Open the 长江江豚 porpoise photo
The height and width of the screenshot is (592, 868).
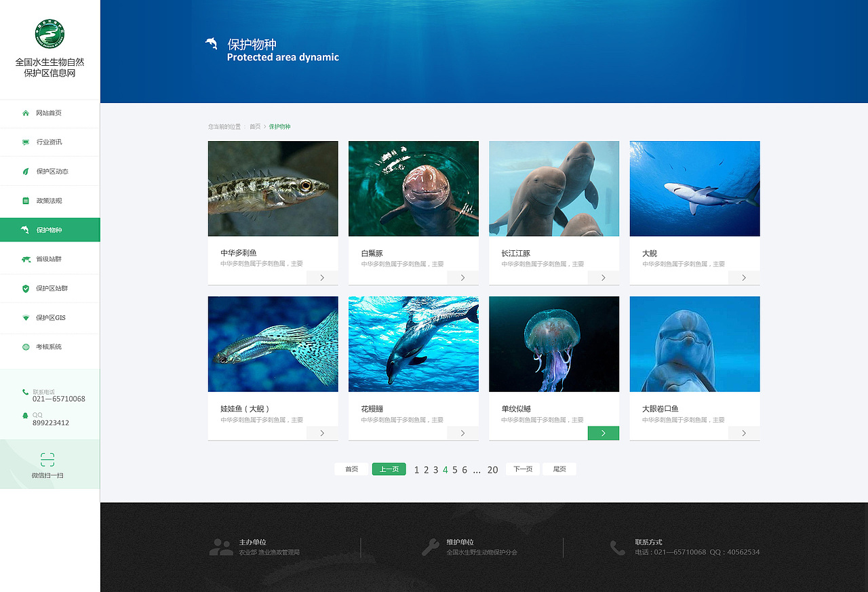pos(554,189)
